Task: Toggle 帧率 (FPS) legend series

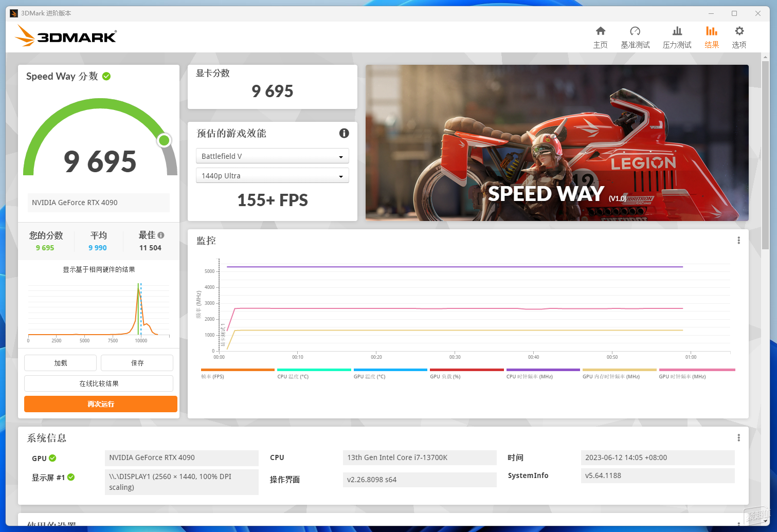Action: point(238,374)
